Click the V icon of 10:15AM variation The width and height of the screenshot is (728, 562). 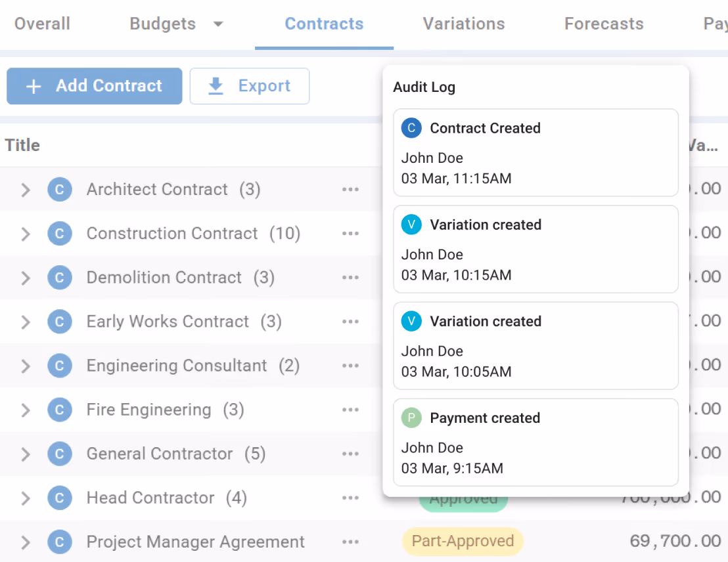[x=411, y=225]
